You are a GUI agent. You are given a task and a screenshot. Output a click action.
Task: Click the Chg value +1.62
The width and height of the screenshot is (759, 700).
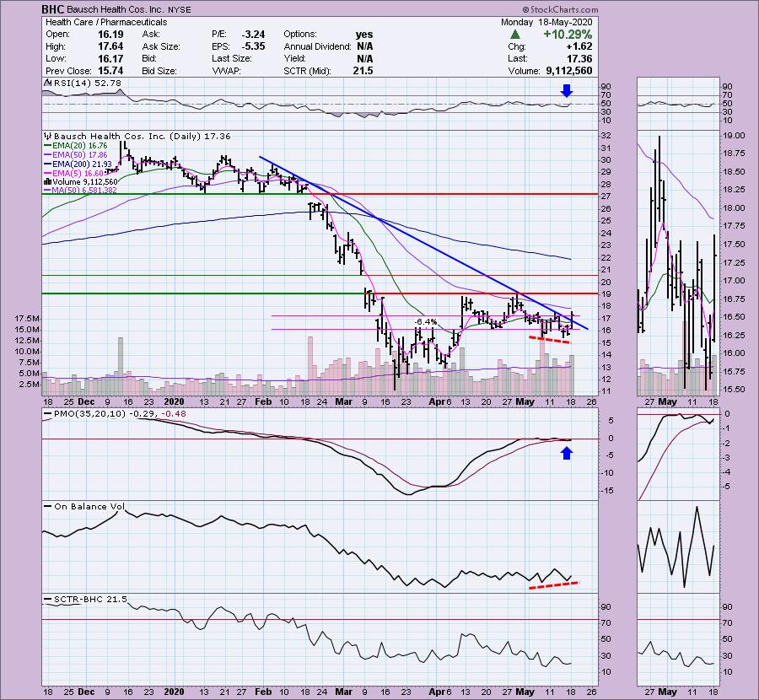579,46
